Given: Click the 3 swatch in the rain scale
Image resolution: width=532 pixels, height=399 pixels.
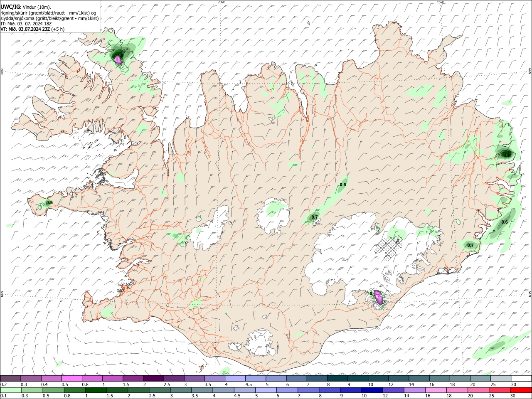Looking at the screenshot, I should tap(181, 390).
